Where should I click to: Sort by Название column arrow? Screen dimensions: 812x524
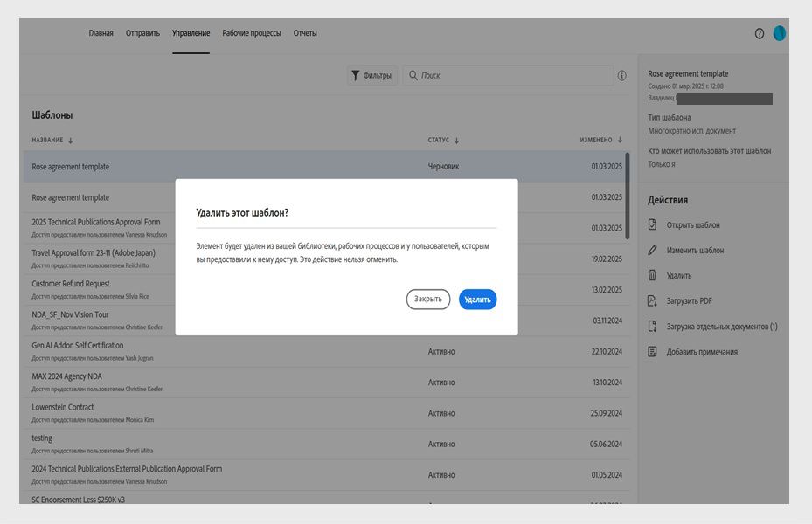[71, 141]
